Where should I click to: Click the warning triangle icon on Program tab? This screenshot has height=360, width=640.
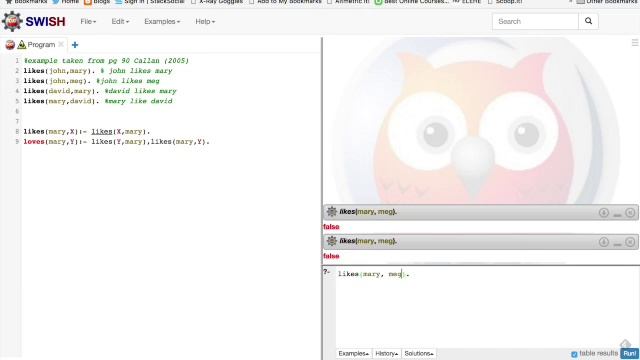pyautogui.click(x=22, y=44)
